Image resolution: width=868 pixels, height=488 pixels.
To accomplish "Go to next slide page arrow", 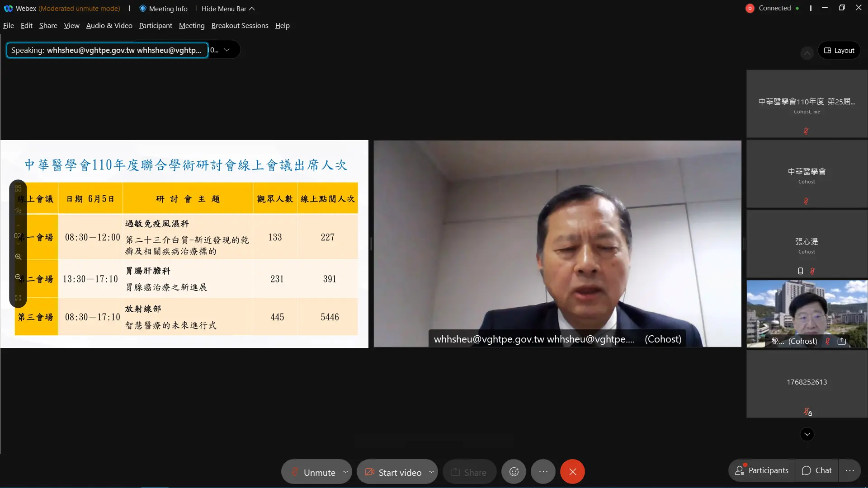I will (x=18, y=244).
